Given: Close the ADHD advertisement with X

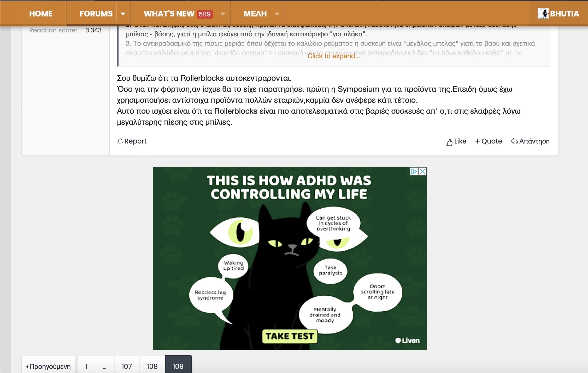Looking at the screenshot, I should pyautogui.click(x=423, y=171).
